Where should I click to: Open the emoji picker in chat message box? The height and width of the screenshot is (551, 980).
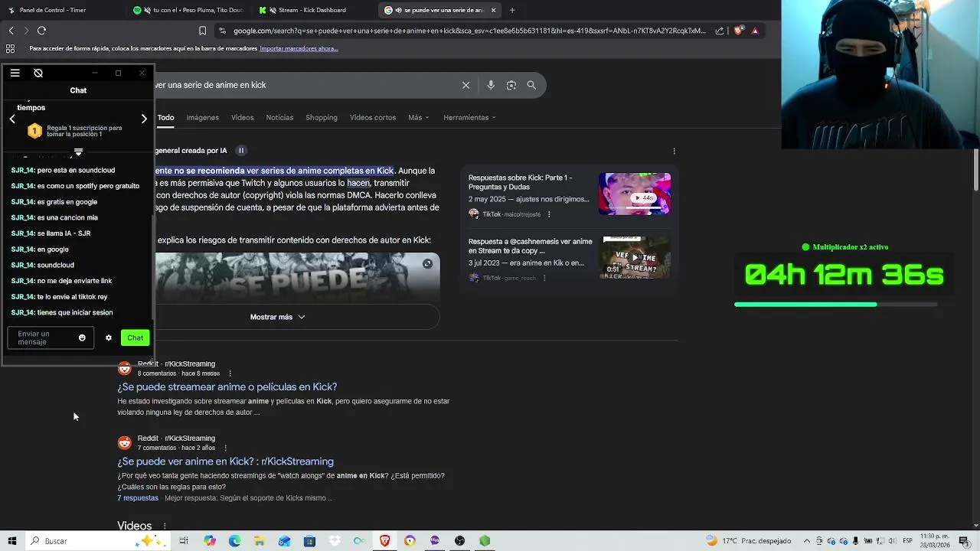[82, 338]
